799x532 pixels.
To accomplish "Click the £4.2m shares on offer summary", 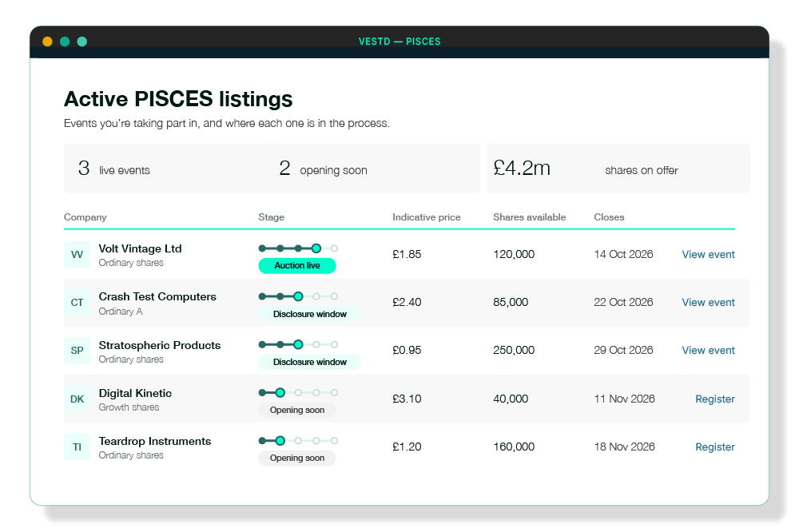I will (618, 169).
